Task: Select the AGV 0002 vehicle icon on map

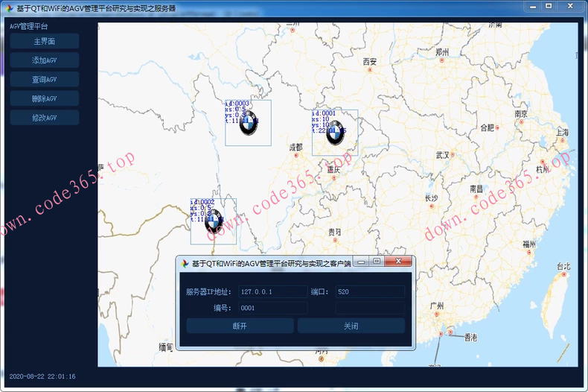Action: (214, 223)
